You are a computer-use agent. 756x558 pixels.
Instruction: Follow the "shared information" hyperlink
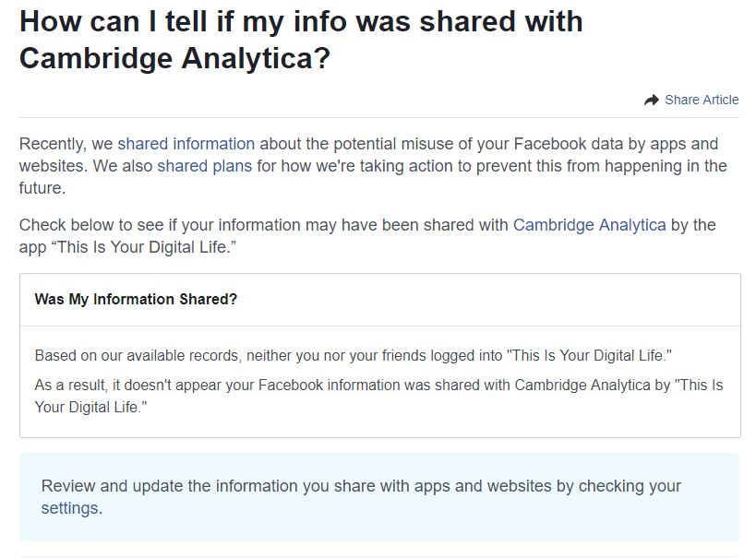tap(186, 144)
